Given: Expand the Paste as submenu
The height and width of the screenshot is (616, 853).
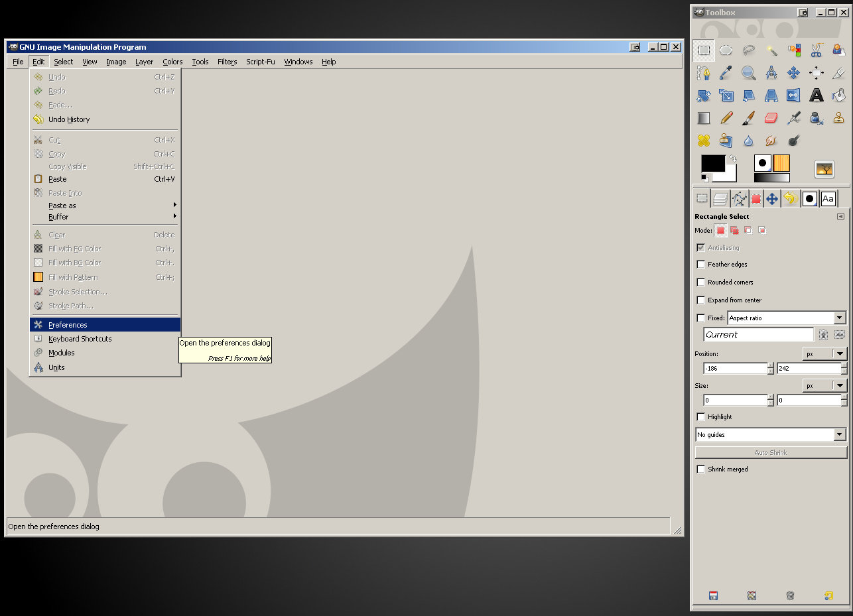Looking at the screenshot, I should [105, 206].
